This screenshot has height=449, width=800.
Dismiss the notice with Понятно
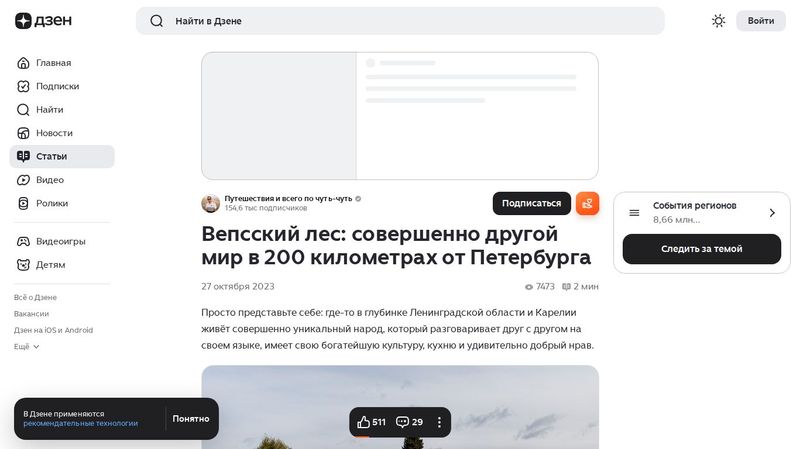190,419
